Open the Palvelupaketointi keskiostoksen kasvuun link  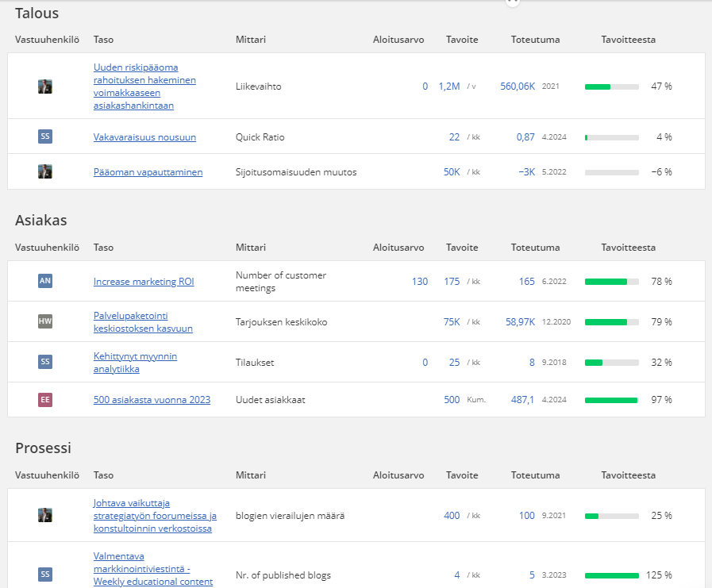pos(143,322)
